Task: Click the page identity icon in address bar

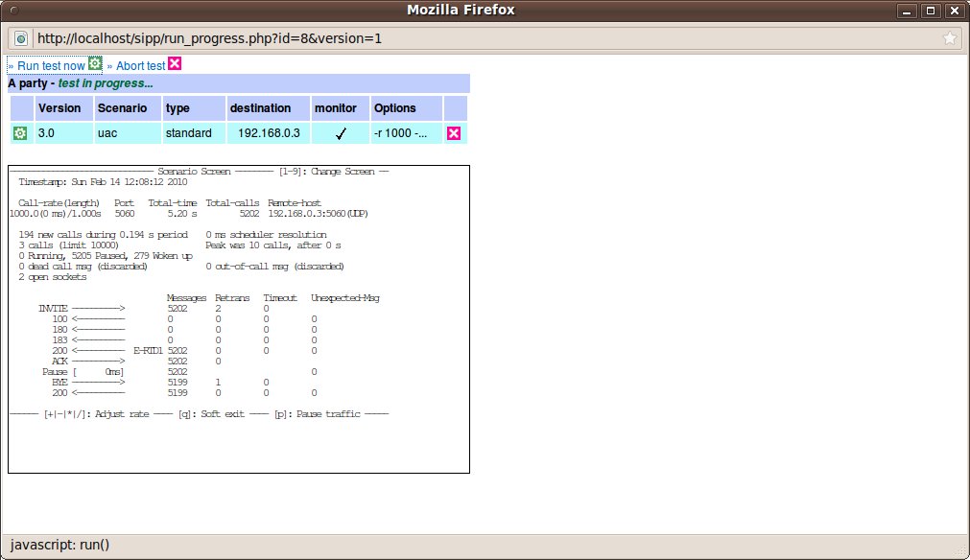Action: click(x=20, y=38)
